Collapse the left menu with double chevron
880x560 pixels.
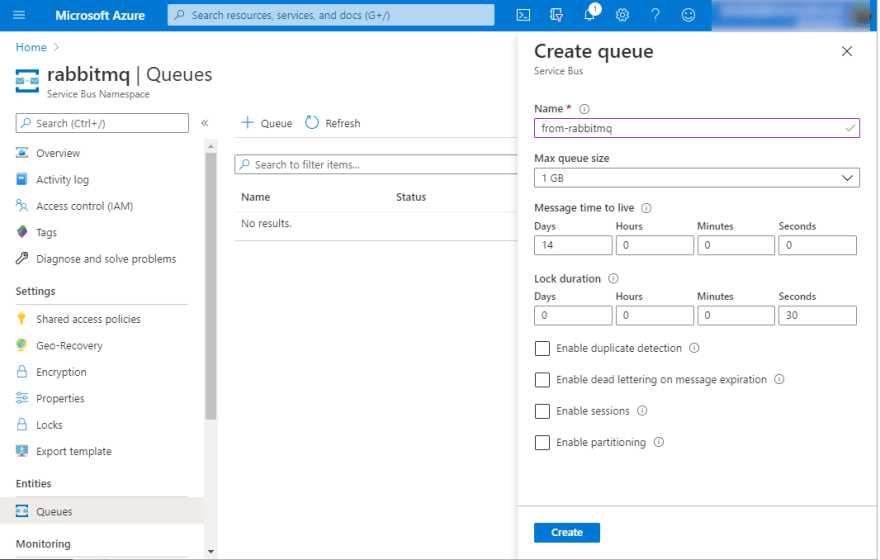coord(205,123)
